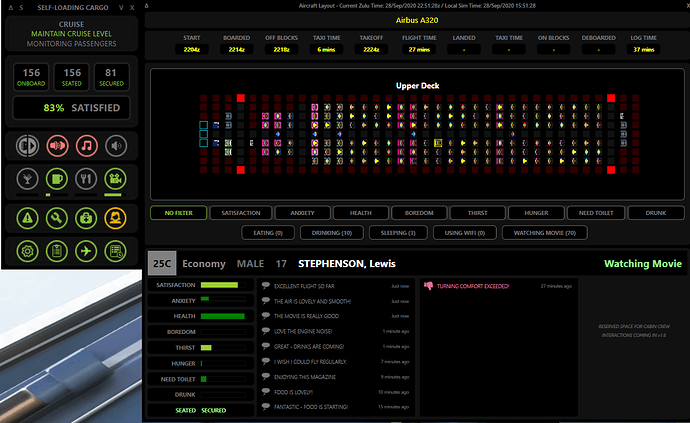Click the TAKEOFF time value 2224z
Viewport: 690px width, 423px height.
tap(371, 49)
